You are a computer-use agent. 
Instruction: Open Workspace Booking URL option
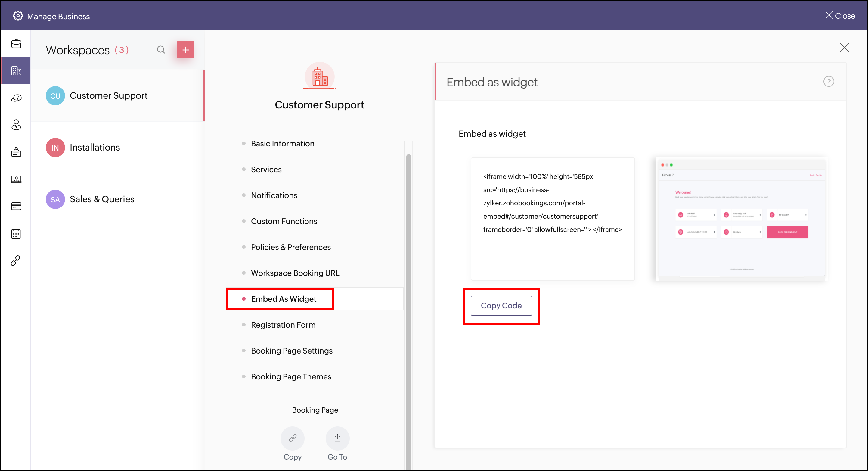295,273
